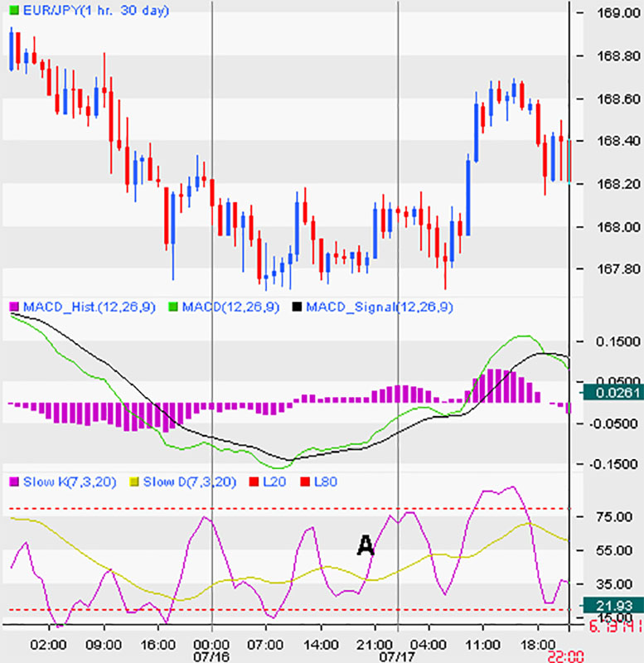The width and height of the screenshot is (644, 663).
Task: Select the MACD_Hist.(12,26,9) label
Action: 90,307
